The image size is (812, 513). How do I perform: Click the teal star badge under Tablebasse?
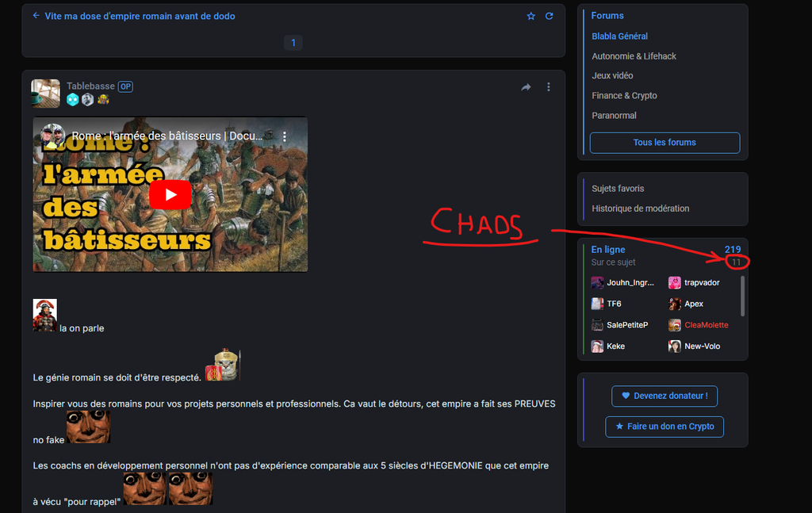tap(72, 99)
